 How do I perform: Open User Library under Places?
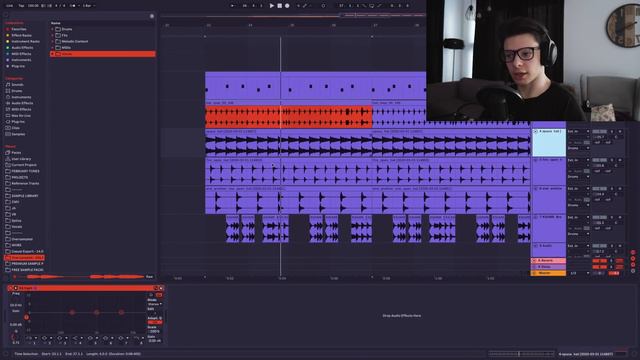21,159
